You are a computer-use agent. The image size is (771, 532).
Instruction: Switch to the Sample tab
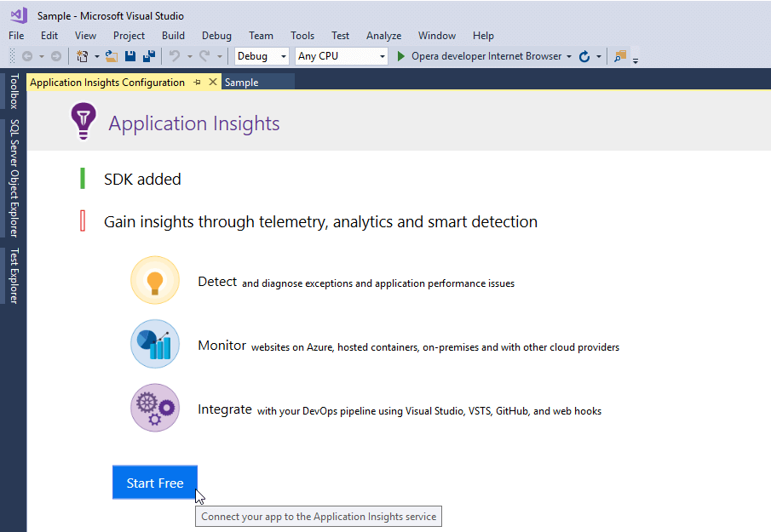tap(242, 83)
